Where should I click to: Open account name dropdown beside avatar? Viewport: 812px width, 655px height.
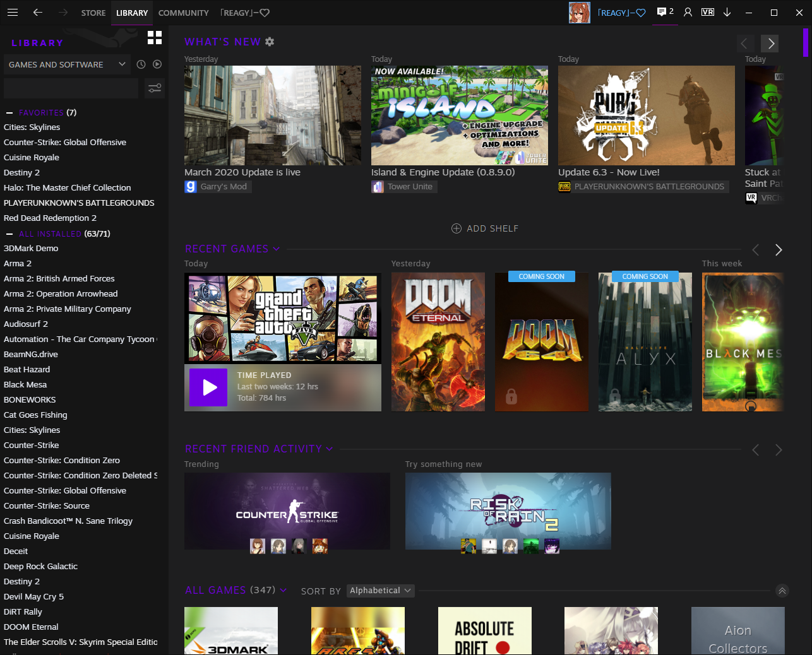[x=621, y=13]
